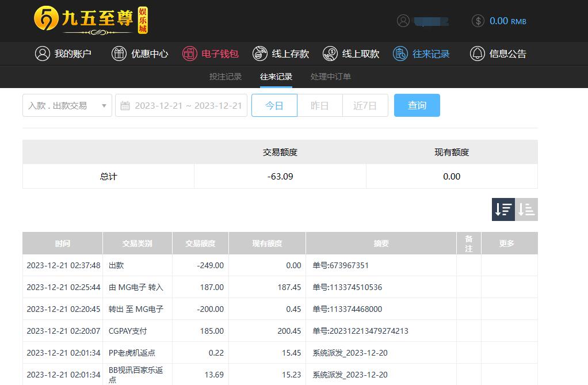This screenshot has height=385, width=588.
Task: Click the 出款 transaction row time 02:37:48
Action: pyautogui.click(x=63, y=265)
